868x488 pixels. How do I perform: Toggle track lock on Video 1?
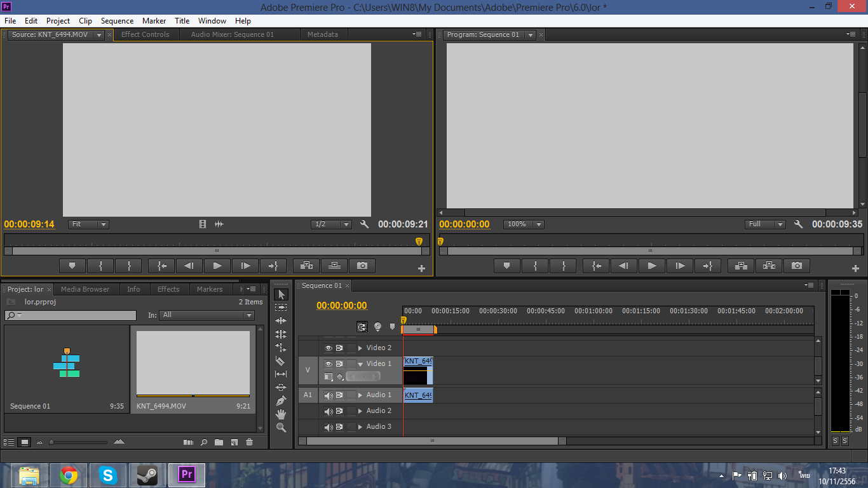pyautogui.click(x=351, y=364)
